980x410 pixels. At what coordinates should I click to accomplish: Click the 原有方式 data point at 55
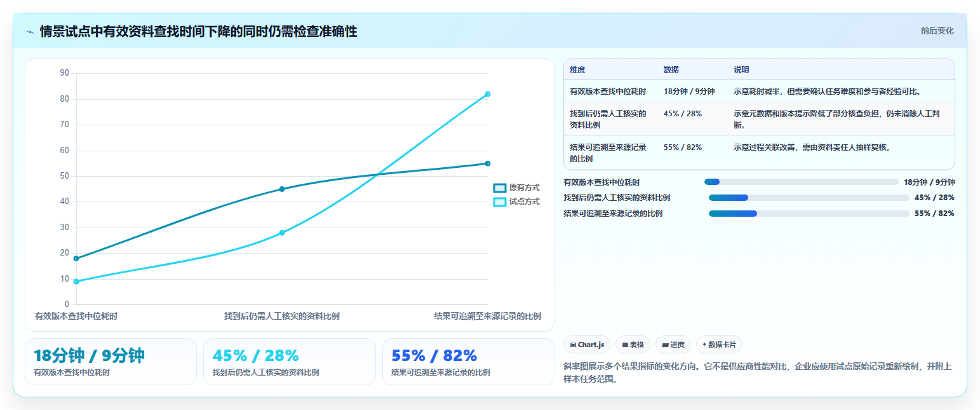tap(488, 163)
